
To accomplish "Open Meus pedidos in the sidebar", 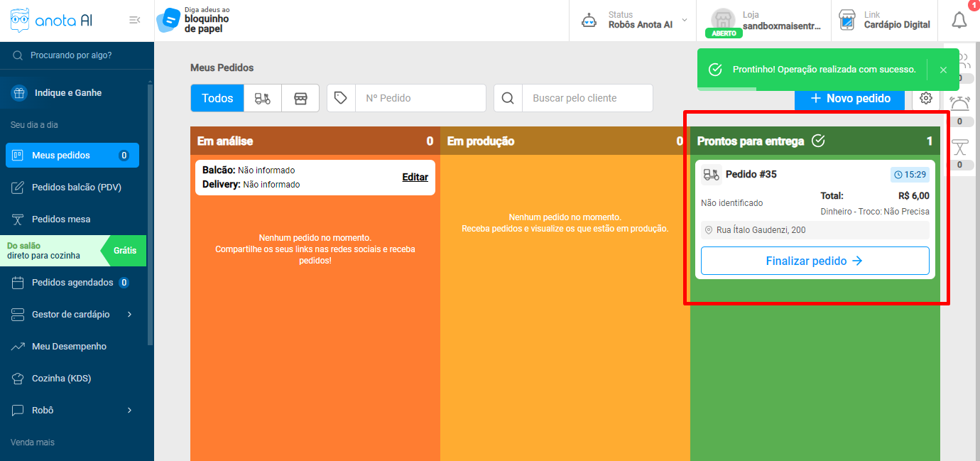I will click(72, 155).
